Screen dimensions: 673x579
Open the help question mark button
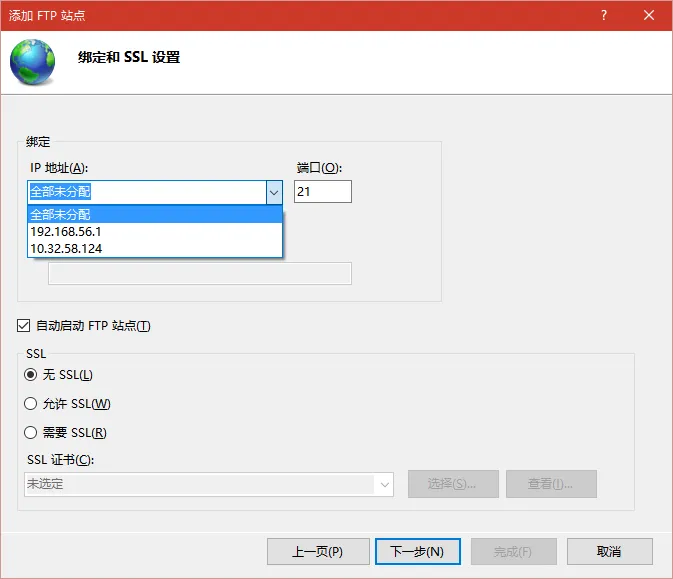(604, 15)
